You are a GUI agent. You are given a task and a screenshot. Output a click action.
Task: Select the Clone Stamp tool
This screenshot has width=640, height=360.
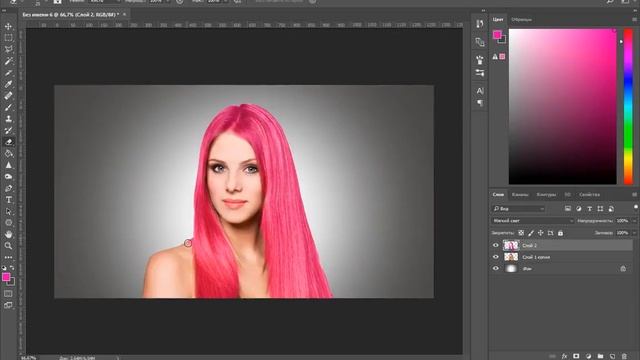(x=8, y=119)
